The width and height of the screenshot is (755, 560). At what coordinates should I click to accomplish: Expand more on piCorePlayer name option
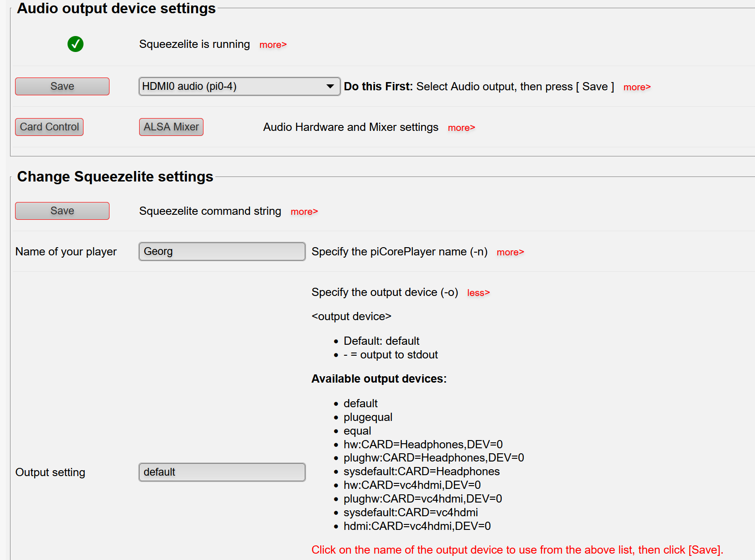pyautogui.click(x=510, y=252)
